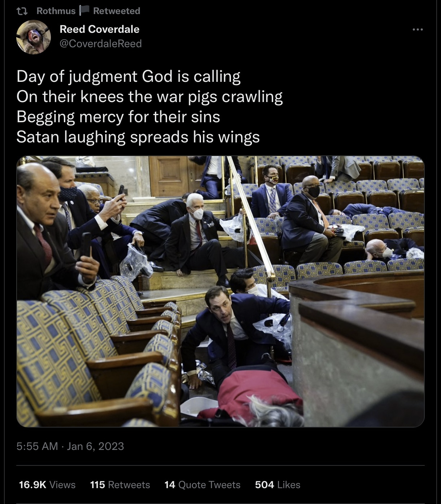Viewport: 441px width, 504px height.
Task: Show the 115 Retweets list
Action: coord(120,485)
